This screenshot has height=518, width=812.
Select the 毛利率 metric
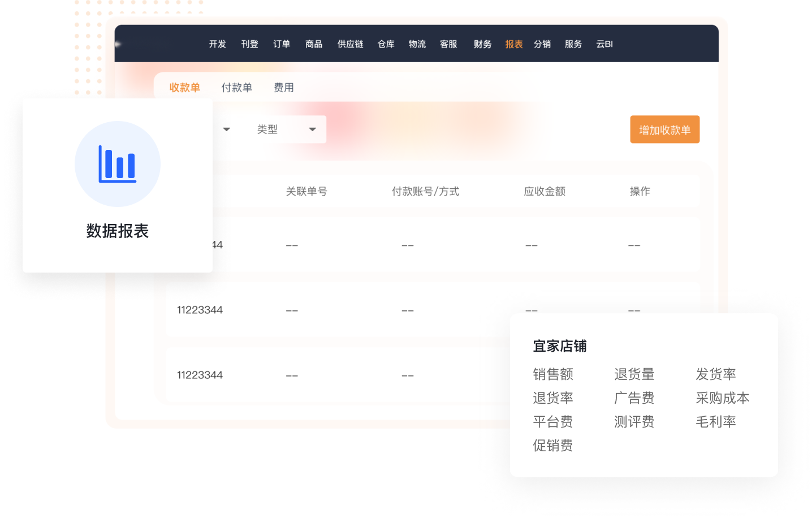coord(715,422)
